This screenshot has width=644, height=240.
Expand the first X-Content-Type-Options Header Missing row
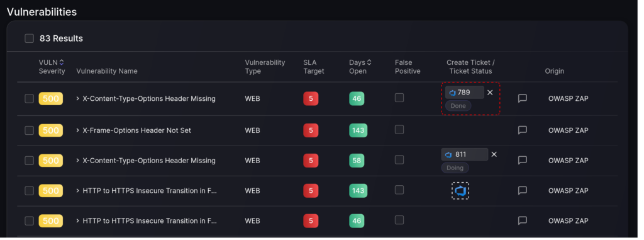tap(77, 98)
